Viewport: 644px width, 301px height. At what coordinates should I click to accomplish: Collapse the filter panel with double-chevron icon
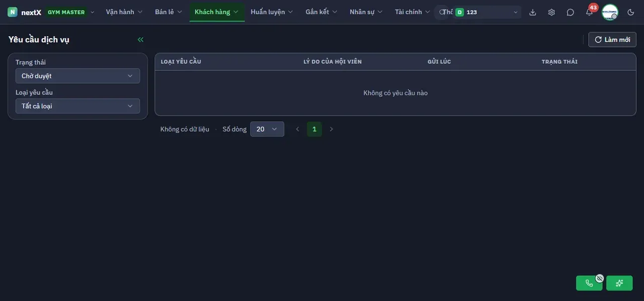140,40
